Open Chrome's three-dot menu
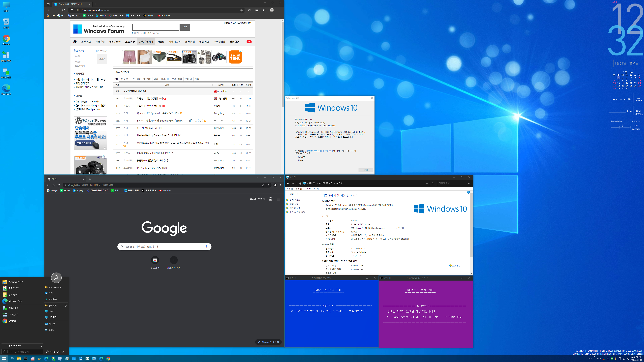The image size is (644, 362). click(x=281, y=185)
